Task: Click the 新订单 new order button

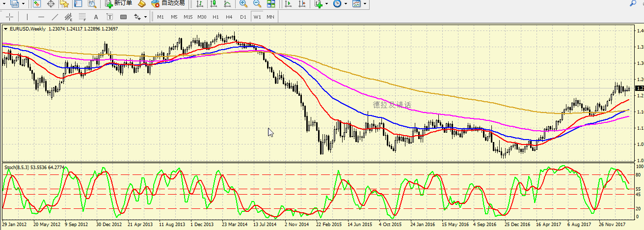Action: click(x=118, y=3)
